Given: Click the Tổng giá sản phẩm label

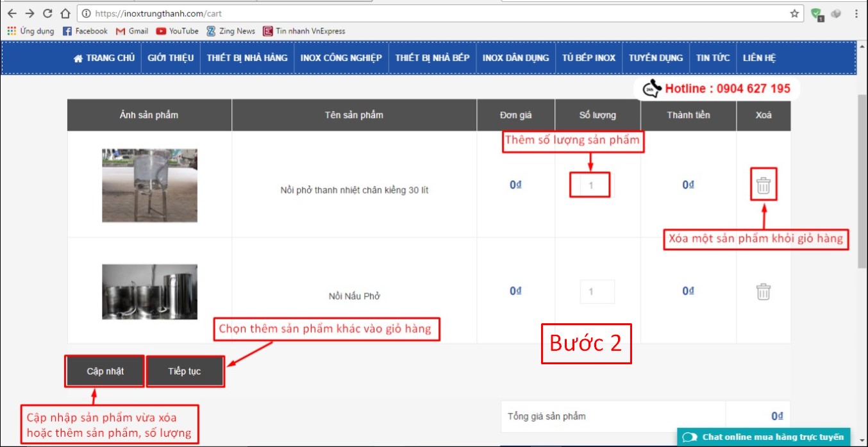Looking at the screenshot, I should [546, 416].
